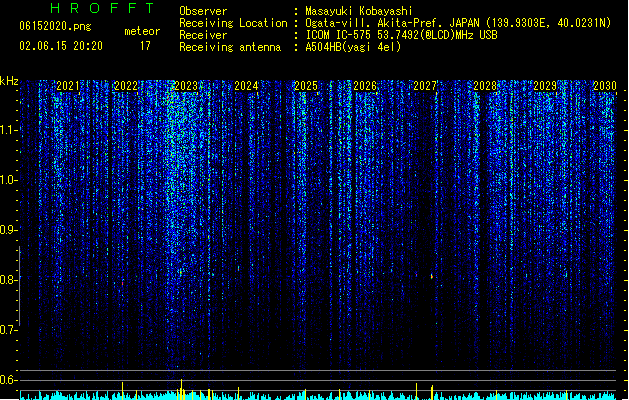Click the red meteor echo after the 2022 marker
Viewport: 629px width, 400px height.
[x=122, y=283]
